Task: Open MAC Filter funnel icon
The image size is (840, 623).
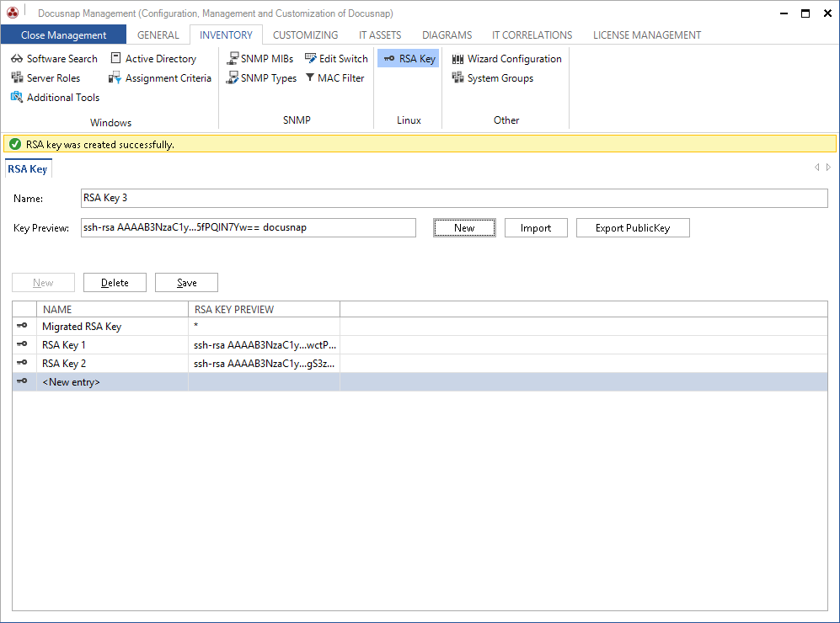Action: pos(310,77)
